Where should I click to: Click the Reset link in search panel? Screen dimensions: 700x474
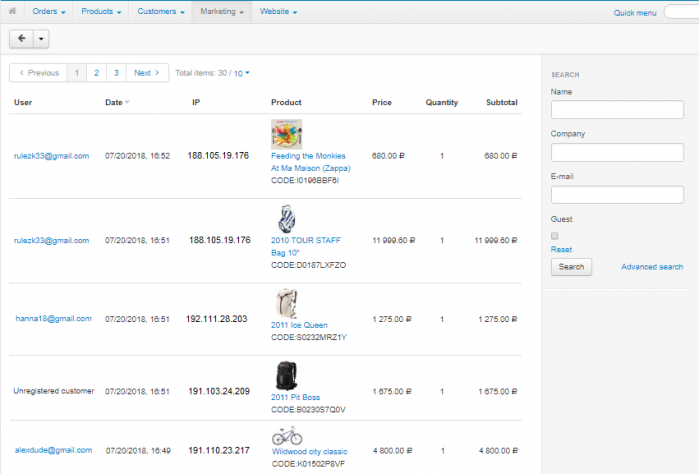coord(561,249)
